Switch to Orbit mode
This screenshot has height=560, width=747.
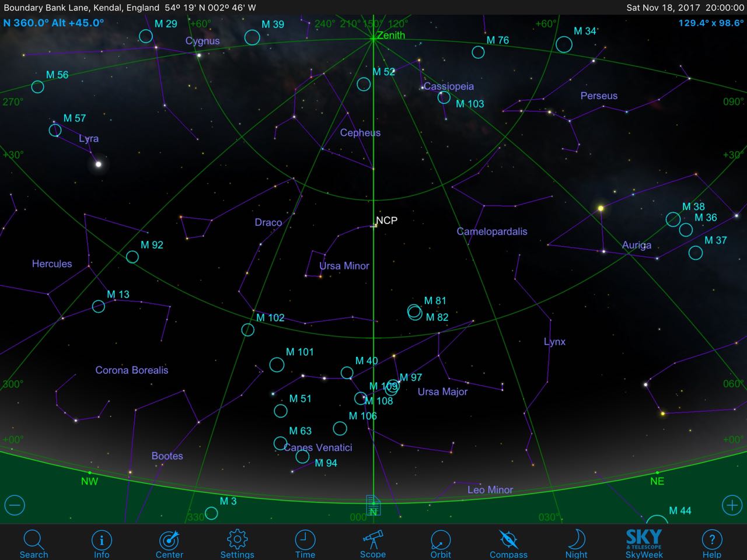coord(441,543)
